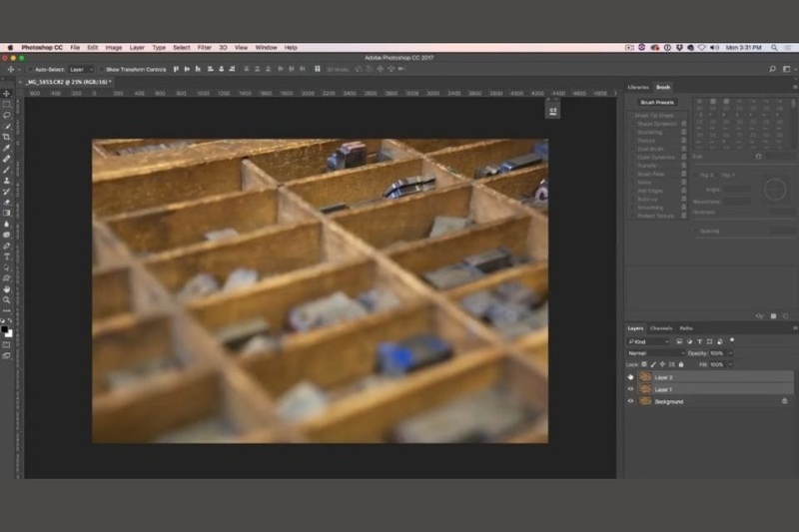Select the Clone Stamp tool
The width and height of the screenshot is (799, 532).
click(x=7, y=181)
